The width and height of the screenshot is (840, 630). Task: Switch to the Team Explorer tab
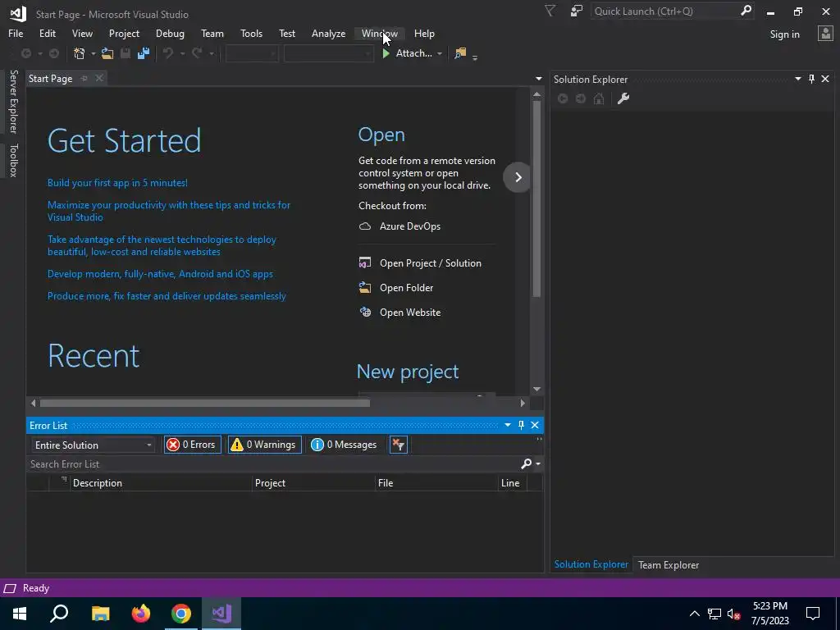pos(668,564)
